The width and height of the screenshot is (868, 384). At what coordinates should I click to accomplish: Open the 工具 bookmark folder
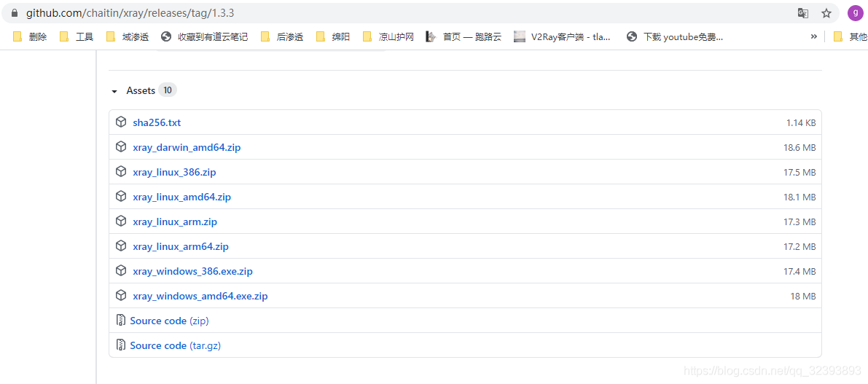click(77, 36)
